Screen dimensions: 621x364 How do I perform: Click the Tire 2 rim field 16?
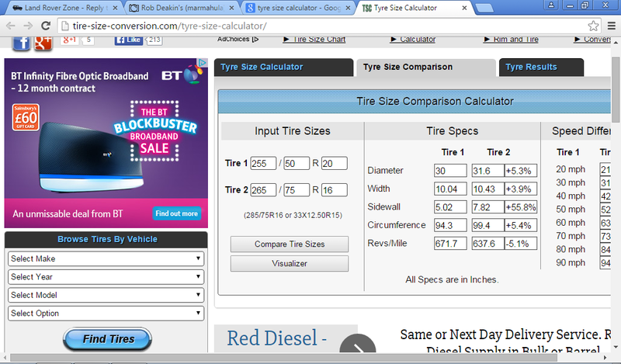335,189
